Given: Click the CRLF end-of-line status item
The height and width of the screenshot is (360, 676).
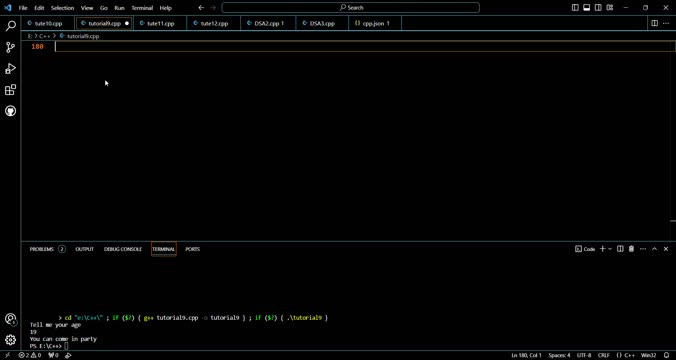Looking at the screenshot, I should pos(604,356).
